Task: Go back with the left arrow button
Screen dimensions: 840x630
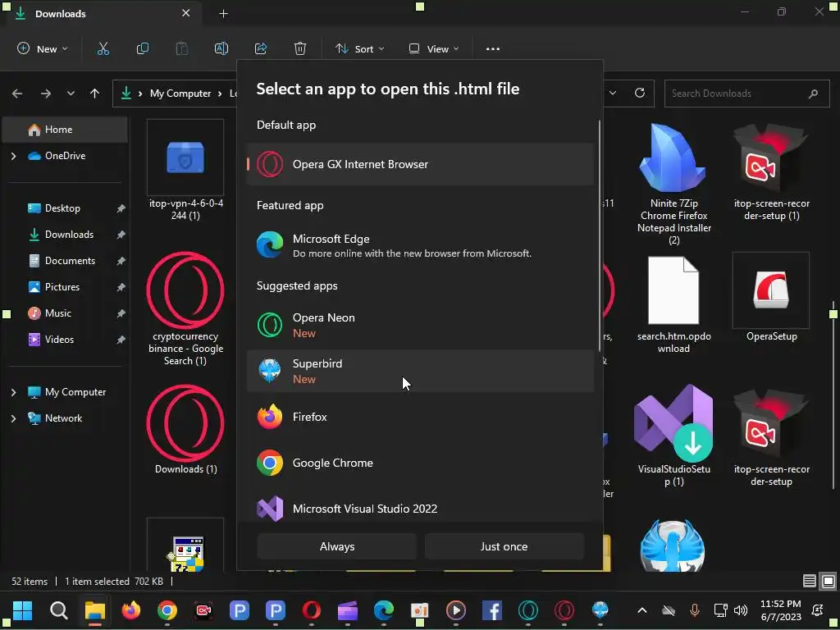Action: tap(17, 94)
